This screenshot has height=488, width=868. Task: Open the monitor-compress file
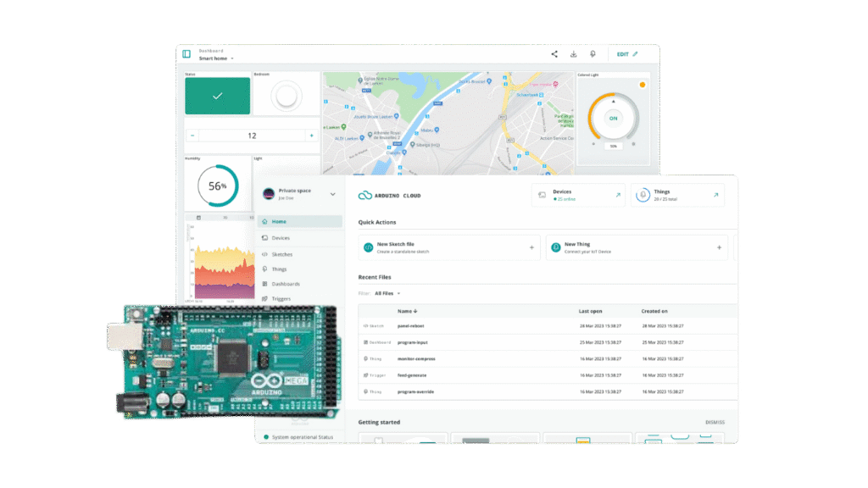coord(416,359)
